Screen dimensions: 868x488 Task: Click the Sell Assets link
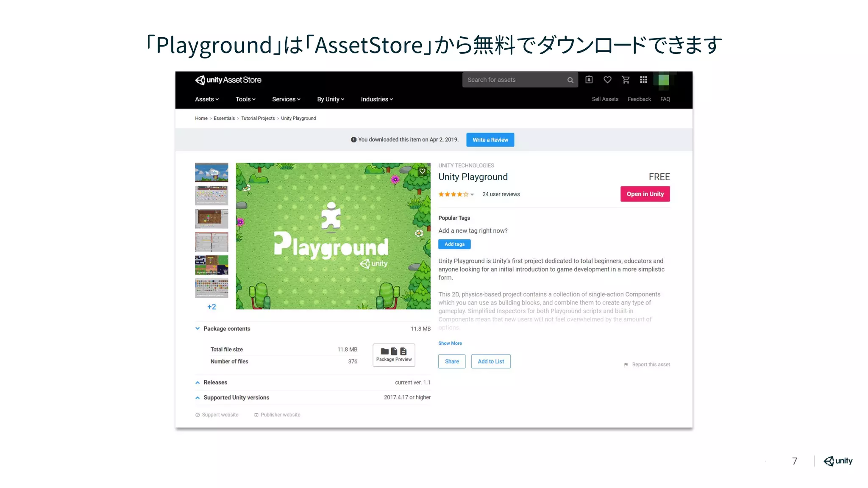(x=605, y=99)
